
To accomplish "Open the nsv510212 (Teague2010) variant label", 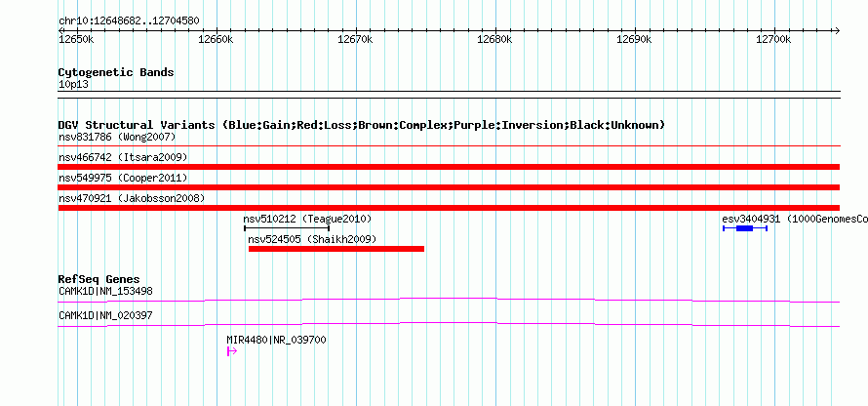I will [x=308, y=219].
